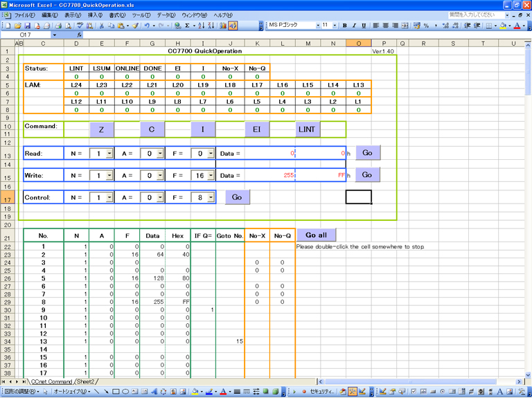Open a file with folder icon
This screenshot has width=532, height=398.
click(18, 26)
